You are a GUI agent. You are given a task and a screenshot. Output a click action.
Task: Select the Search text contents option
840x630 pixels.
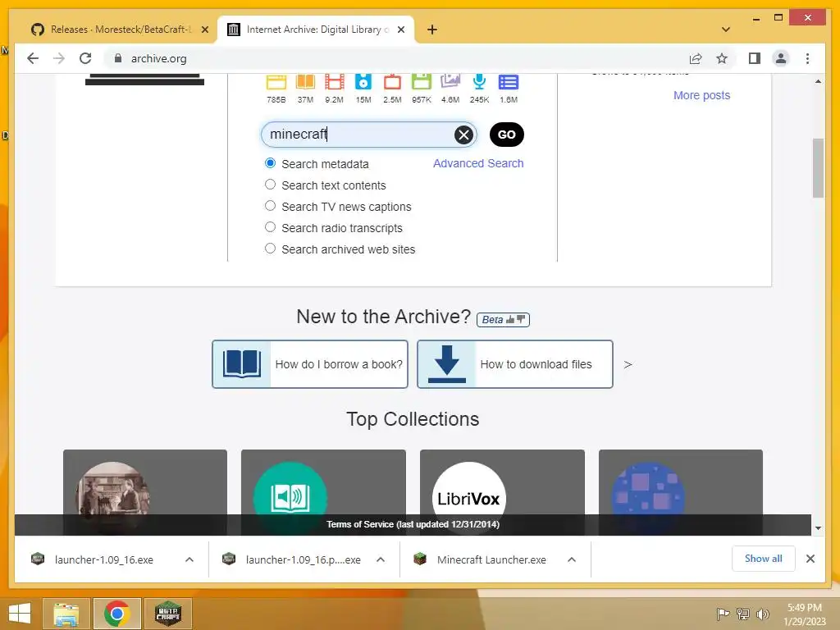click(x=271, y=185)
